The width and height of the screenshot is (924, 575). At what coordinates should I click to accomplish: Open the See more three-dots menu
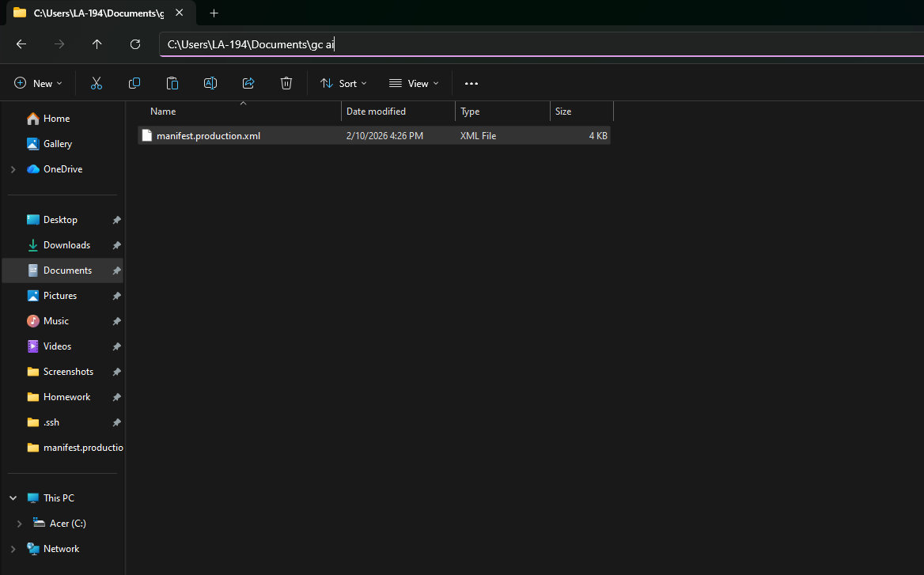coord(471,83)
